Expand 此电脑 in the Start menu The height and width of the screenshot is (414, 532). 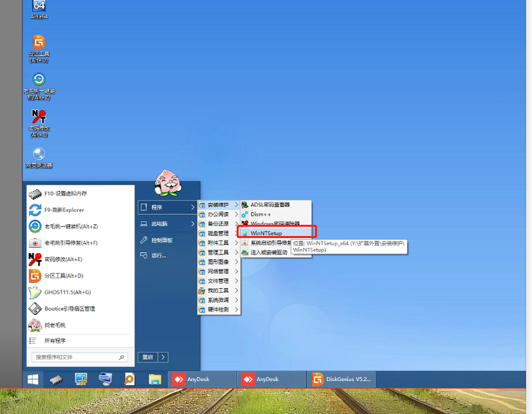tap(167, 224)
